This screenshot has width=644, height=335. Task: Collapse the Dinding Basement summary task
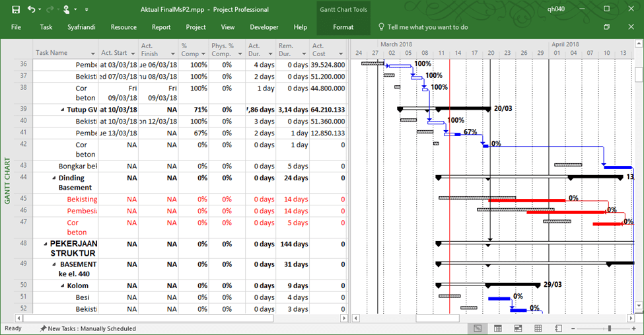pyautogui.click(x=54, y=178)
